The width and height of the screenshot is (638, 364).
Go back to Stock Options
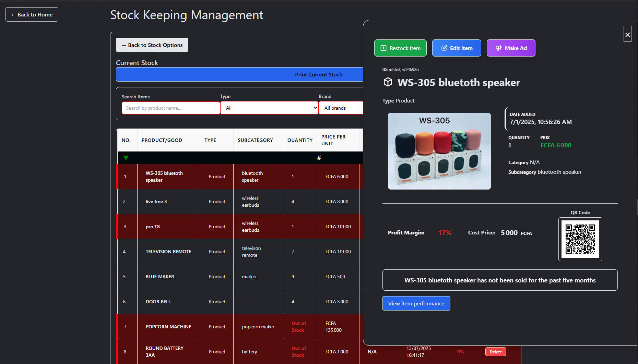coord(152,45)
